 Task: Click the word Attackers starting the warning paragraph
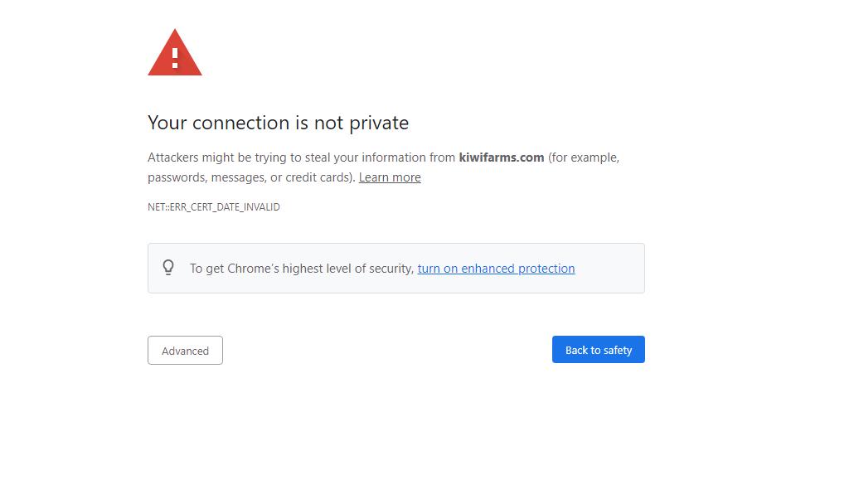pos(172,157)
